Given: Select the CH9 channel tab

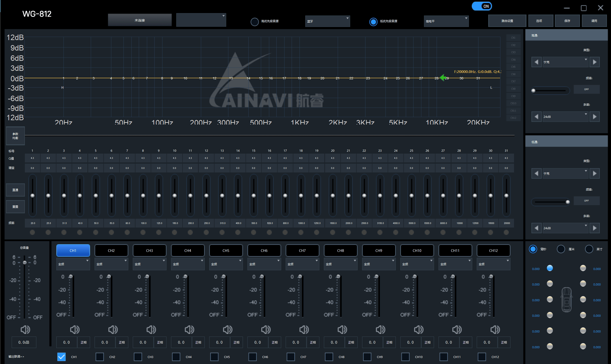Looking at the screenshot, I should pyautogui.click(x=378, y=250).
